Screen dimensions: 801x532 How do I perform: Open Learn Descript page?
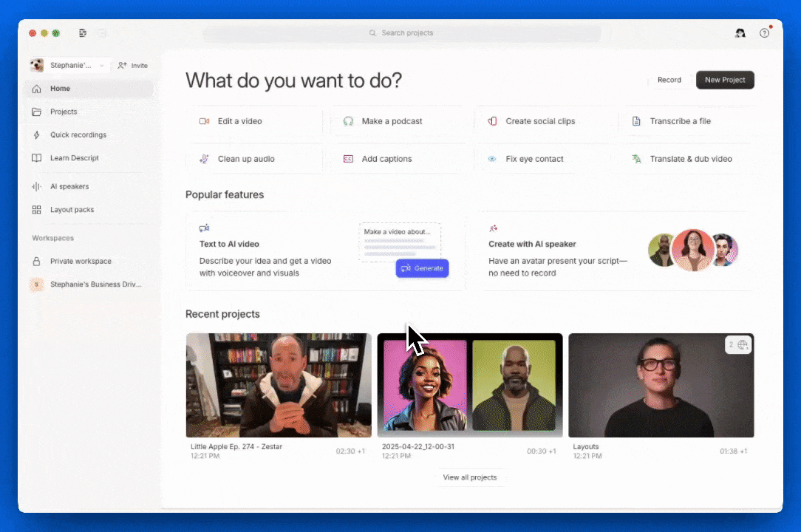click(x=89, y=158)
